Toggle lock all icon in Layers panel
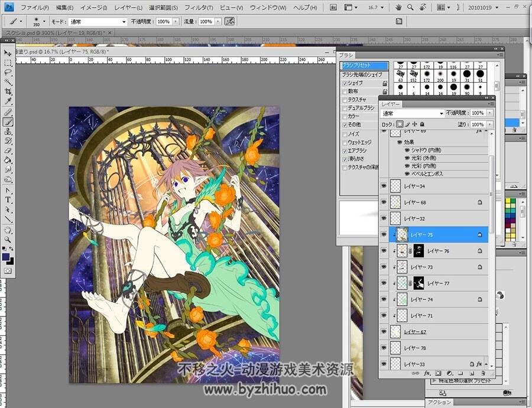Viewport: 532px width, 408px height. pos(422,125)
